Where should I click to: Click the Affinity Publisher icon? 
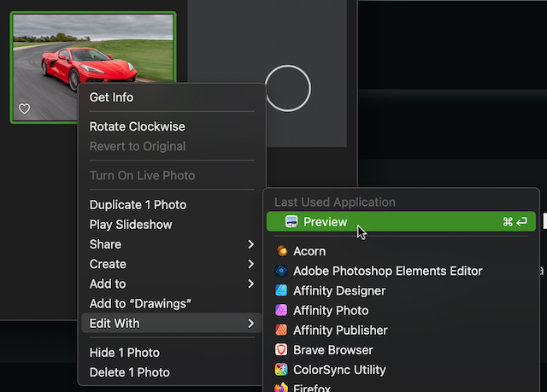tap(281, 330)
